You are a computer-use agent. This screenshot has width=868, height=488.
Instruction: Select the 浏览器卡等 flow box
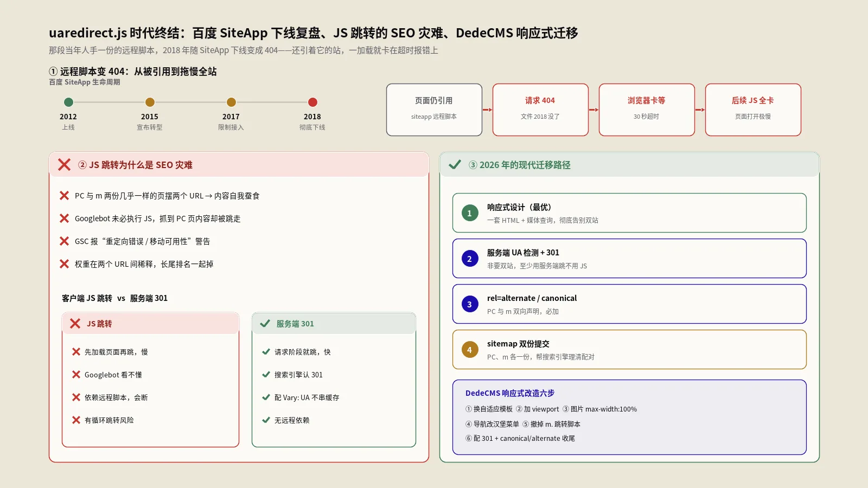tap(647, 110)
